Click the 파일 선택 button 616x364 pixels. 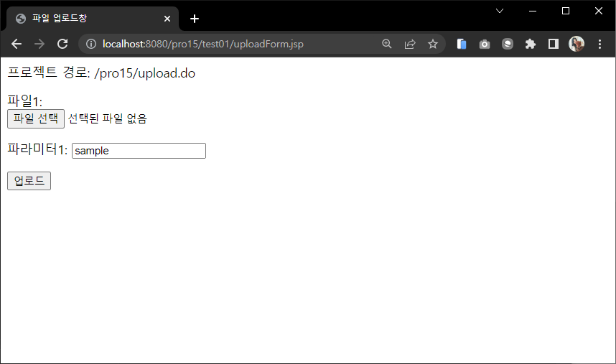(36, 118)
